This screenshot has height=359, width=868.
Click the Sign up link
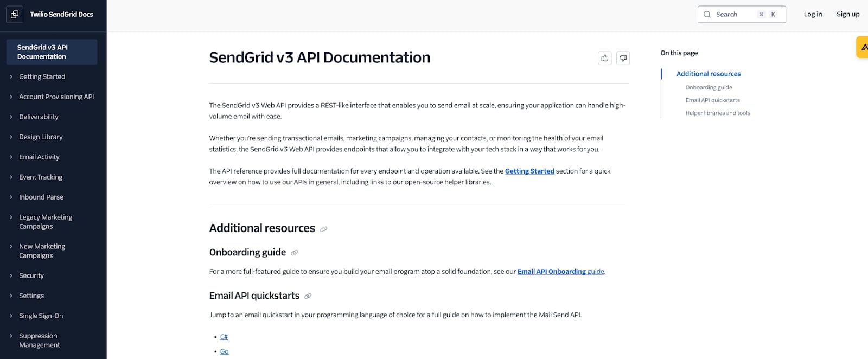(x=848, y=15)
